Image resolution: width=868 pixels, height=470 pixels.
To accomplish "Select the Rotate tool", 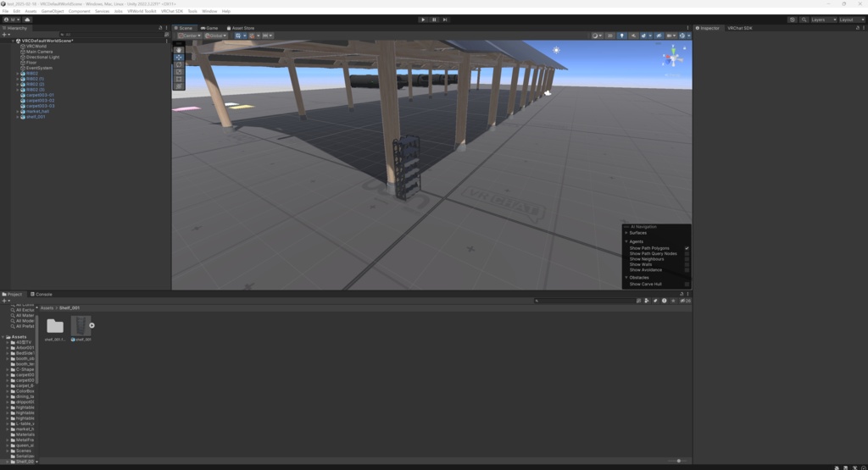I will coord(179,64).
